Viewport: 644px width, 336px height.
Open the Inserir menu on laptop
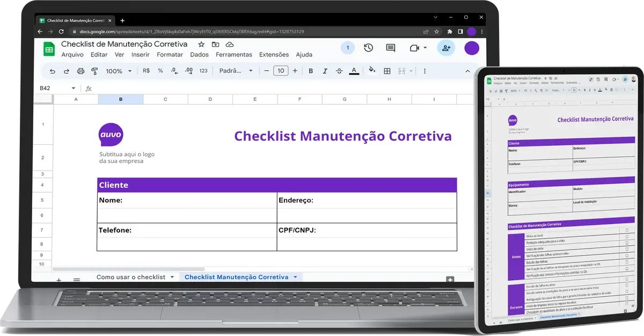(x=141, y=55)
